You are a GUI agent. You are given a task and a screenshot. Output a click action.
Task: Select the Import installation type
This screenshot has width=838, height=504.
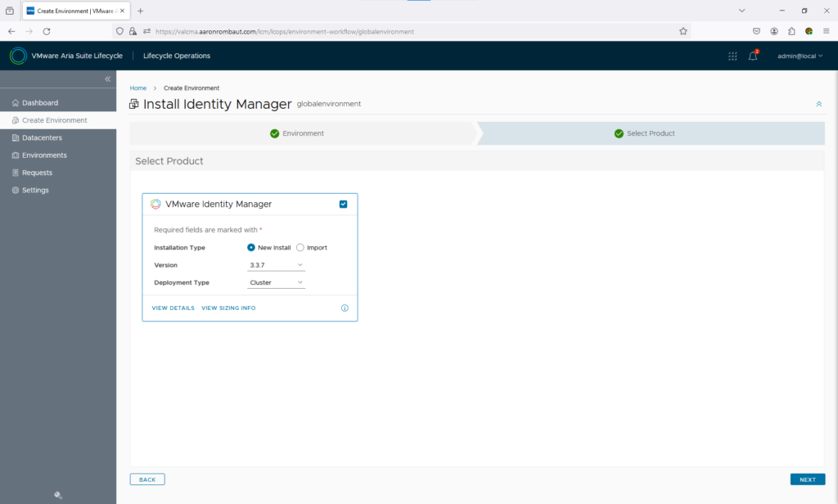[300, 247]
